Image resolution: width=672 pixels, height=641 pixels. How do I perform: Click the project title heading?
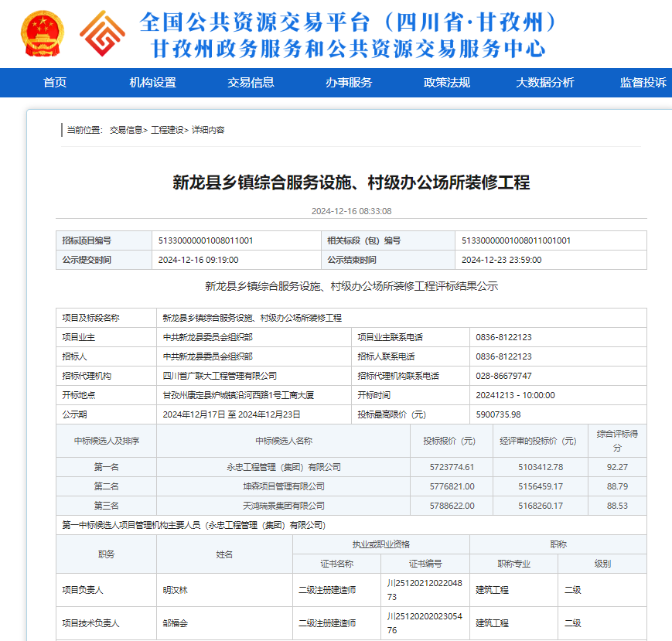pos(351,182)
